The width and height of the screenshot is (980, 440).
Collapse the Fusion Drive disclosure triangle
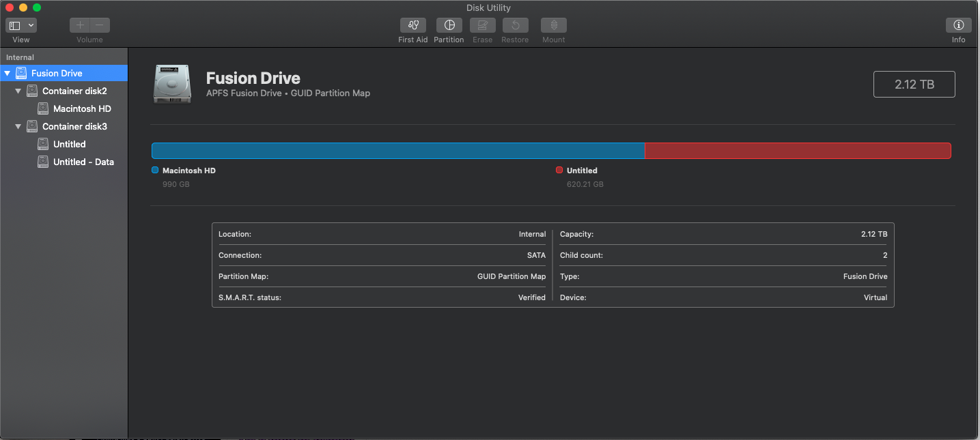(x=8, y=73)
